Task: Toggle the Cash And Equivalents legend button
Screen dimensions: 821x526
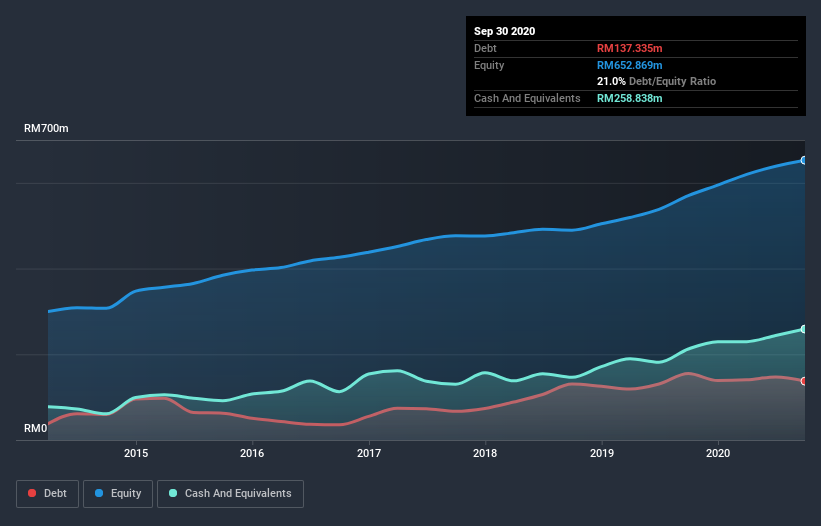Action: tap(230, 494)
